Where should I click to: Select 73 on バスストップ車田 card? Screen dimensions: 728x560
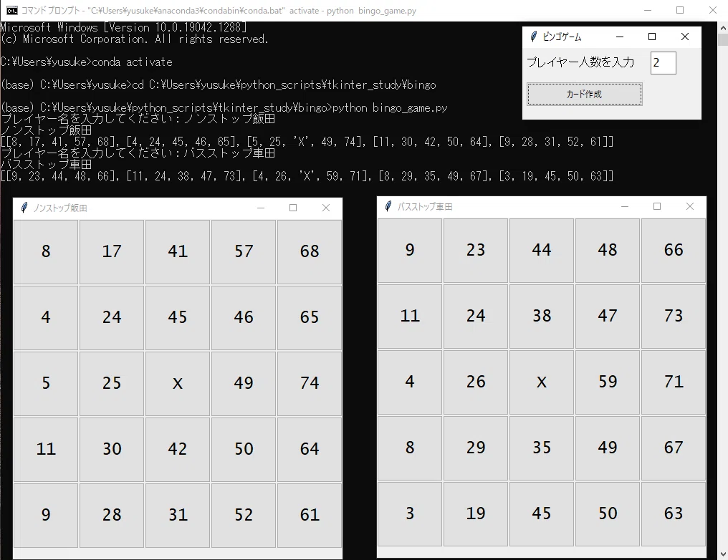coord(674,316)
